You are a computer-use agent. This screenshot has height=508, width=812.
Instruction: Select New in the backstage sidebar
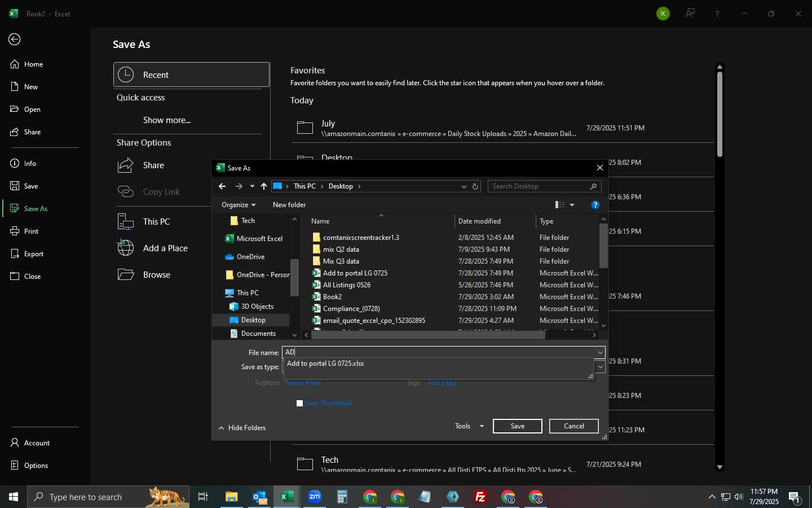coord(24,87)
